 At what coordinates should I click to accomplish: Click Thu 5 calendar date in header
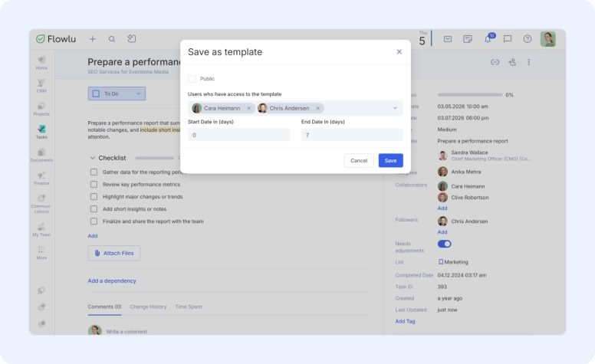pos(422,38)
